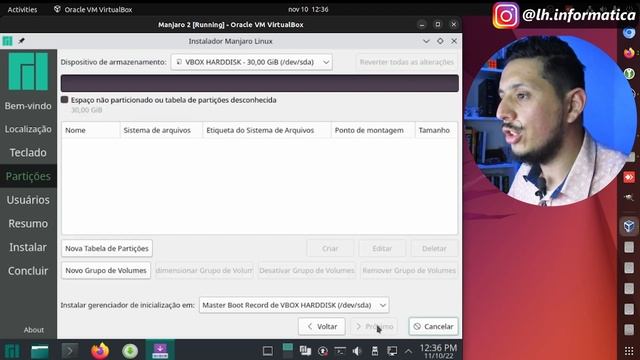
Task: Open the Manjaro application menu in taskbar
Action: (x=12, y=351)
